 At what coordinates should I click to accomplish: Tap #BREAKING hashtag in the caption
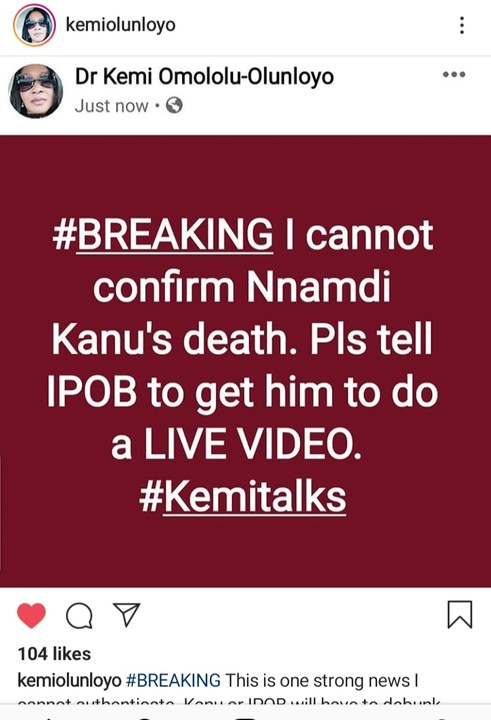[173, 680]
